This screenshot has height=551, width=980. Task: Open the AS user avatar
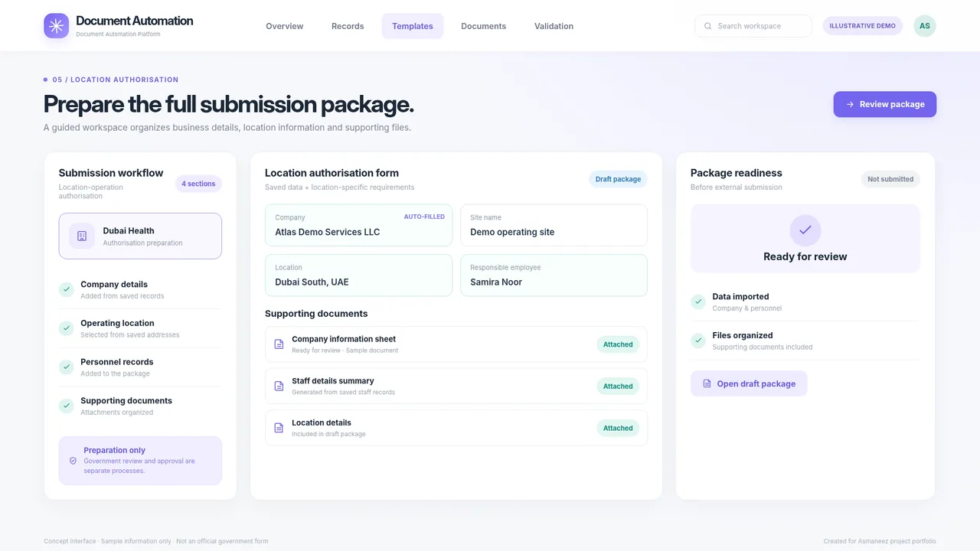point(925,26)
